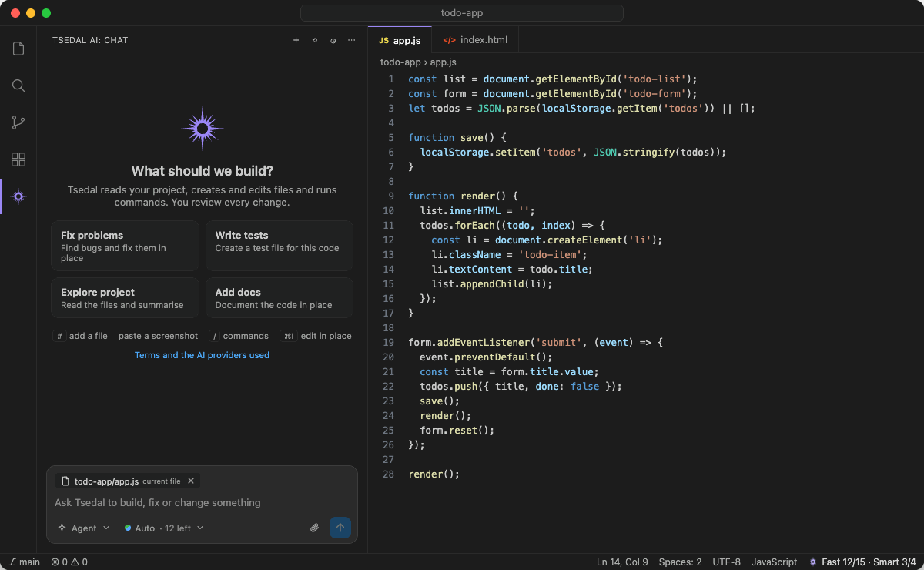Choose the Explore project suggestion card
Screen dimensions: 924x570
(x=125, y=298)
